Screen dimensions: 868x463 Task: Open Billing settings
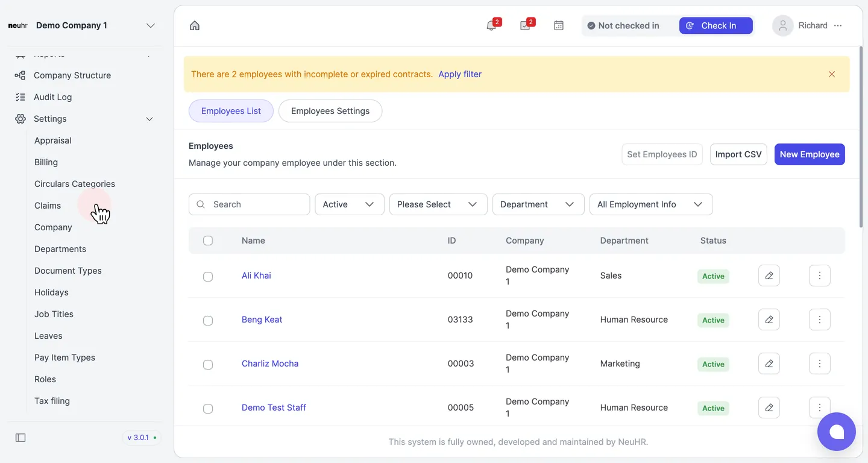point(46,162)
